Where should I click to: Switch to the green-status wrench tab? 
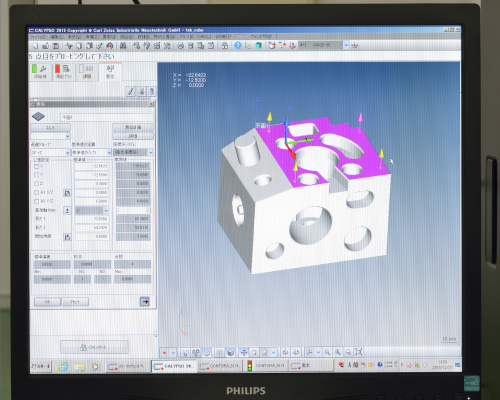(40, 71)
